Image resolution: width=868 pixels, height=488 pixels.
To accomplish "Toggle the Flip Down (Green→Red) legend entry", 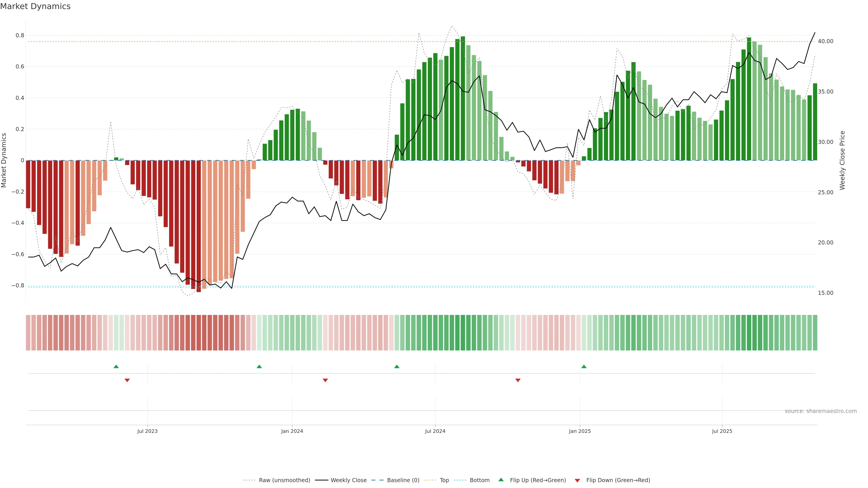I will point(618,480).
